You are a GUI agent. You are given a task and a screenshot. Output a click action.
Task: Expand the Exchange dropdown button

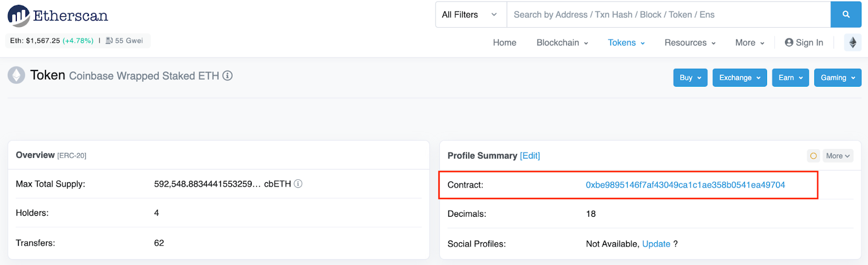[739, 77]
